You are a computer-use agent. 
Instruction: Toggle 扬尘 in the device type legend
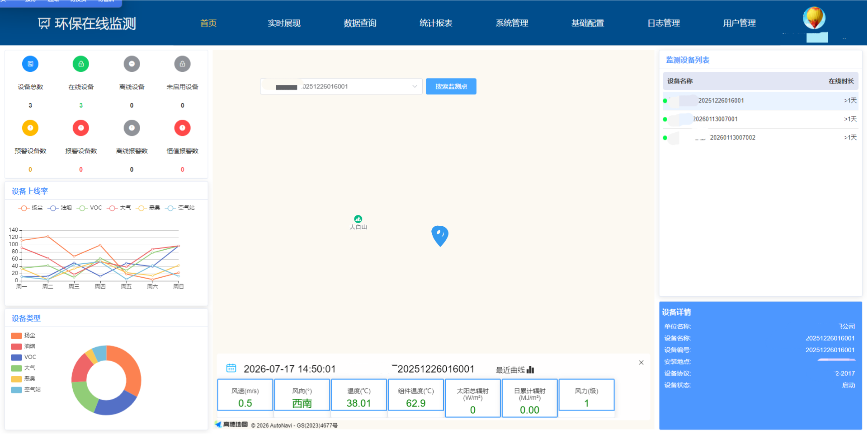(x=23, y=336)
